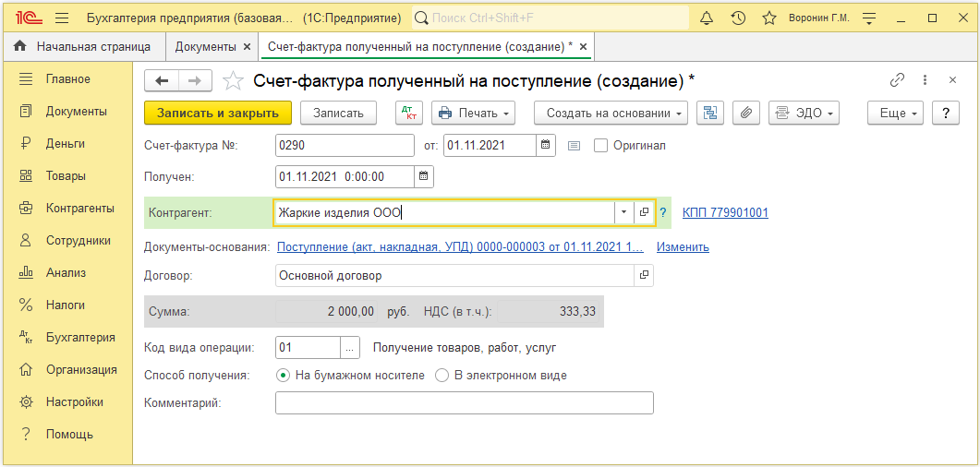Click into the Комментарий input field
The height and width of the screenshot is (467, 980).
coord(465,402)
